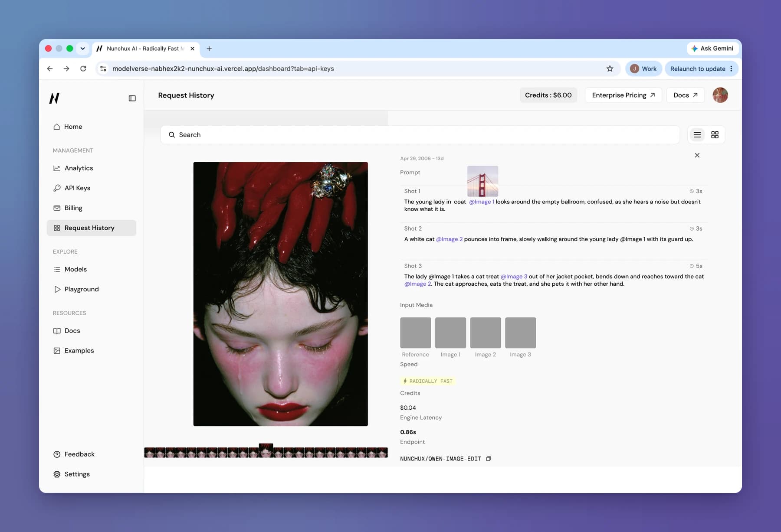Open a new browser tab
Image resolution: width=781 pixels, height=532 pixels.
click(209, 49)
